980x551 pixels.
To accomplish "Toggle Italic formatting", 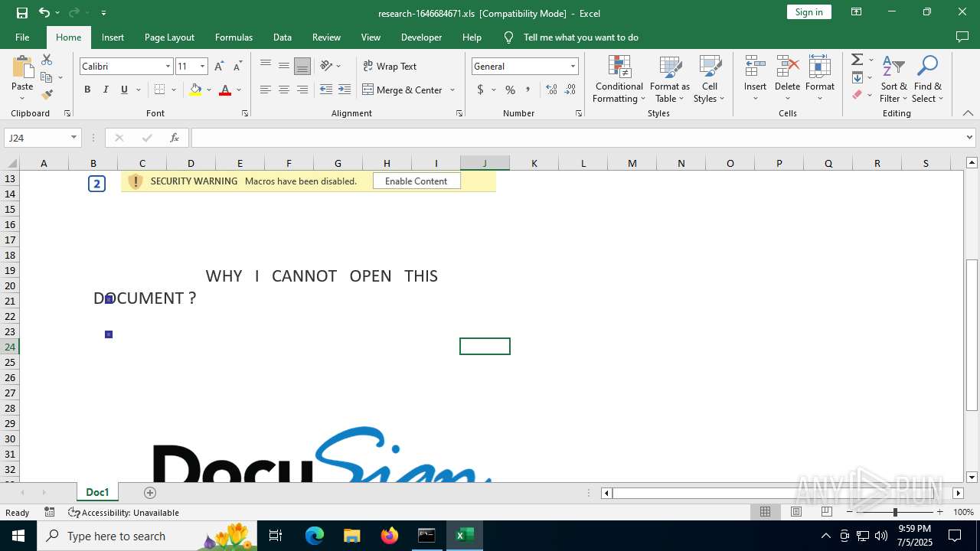I will [106, 90].
